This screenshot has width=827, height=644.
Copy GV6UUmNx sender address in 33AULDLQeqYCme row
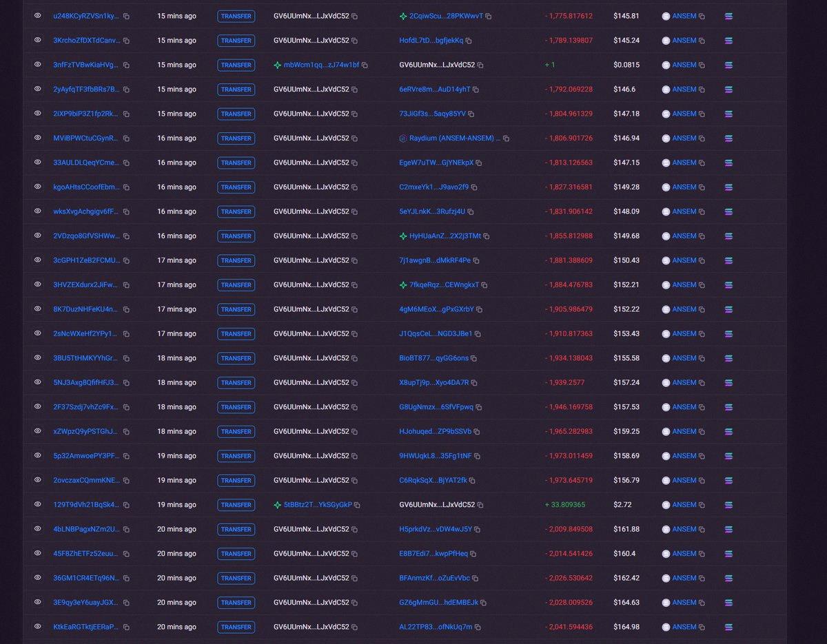(x=354, y=163)
